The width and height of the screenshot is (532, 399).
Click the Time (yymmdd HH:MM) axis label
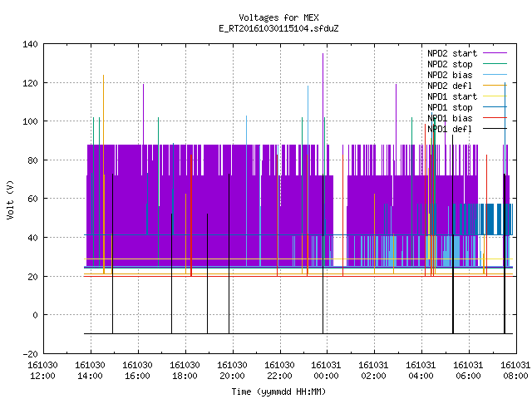(278, 392)
